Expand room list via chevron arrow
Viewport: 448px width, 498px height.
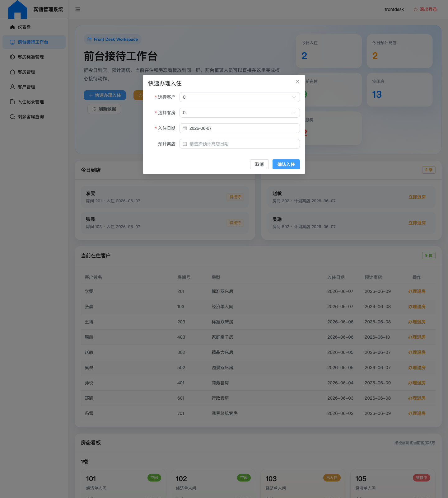pyautogui.click(x=294, y=113)
